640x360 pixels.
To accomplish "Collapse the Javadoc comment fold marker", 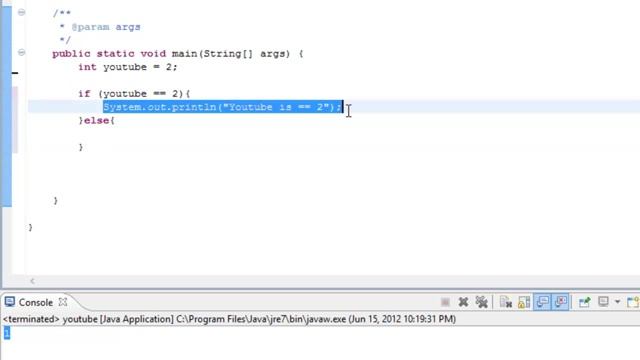I will coord(22,12).
